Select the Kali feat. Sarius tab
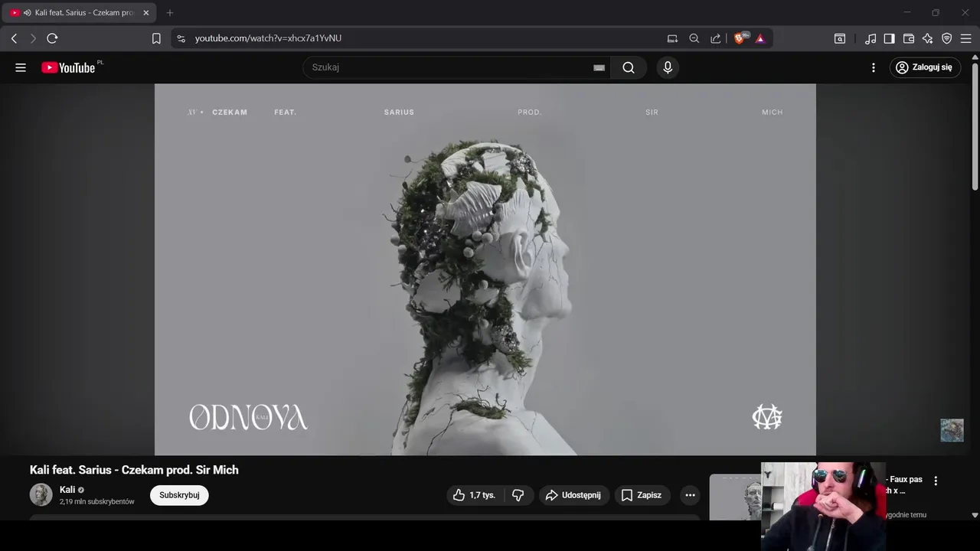This screenshot has height=551, width=980. (x=80, y=13)
